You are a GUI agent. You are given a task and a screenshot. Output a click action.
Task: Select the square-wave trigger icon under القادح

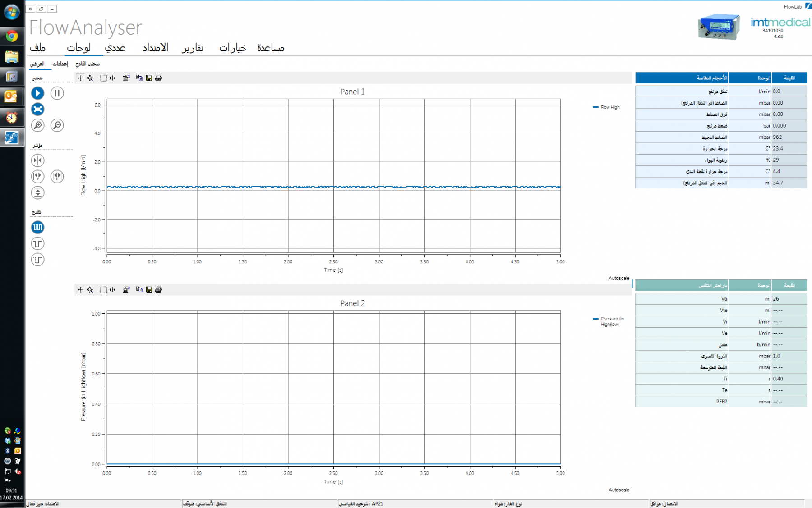coord(37,227)
